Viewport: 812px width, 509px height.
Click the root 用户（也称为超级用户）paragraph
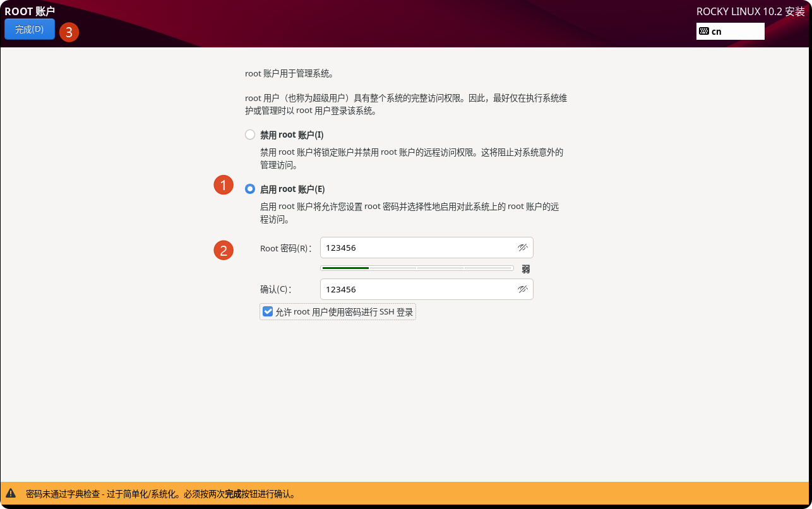point(406,105)
